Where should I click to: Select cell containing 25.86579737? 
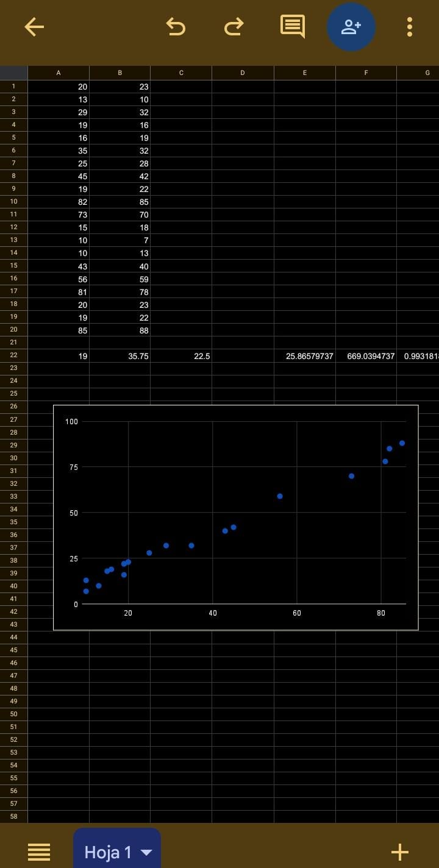[x=305, y=356]
